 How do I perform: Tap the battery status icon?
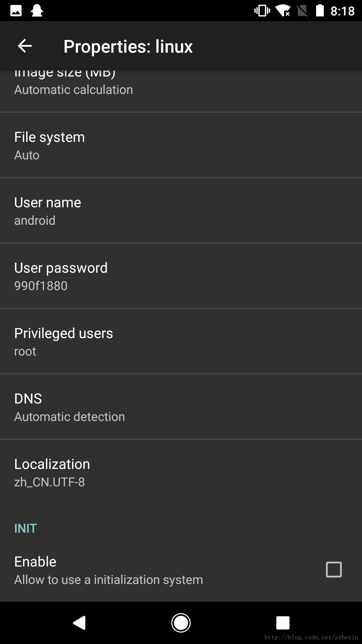320,11
